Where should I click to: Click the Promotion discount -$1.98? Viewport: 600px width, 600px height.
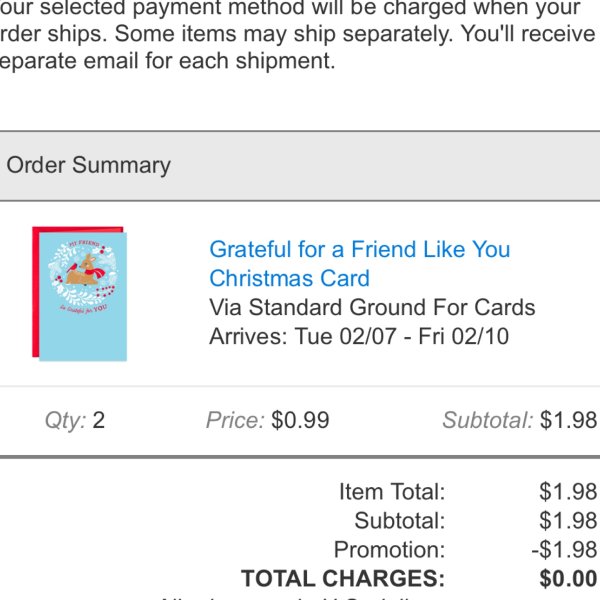(564, 549)
